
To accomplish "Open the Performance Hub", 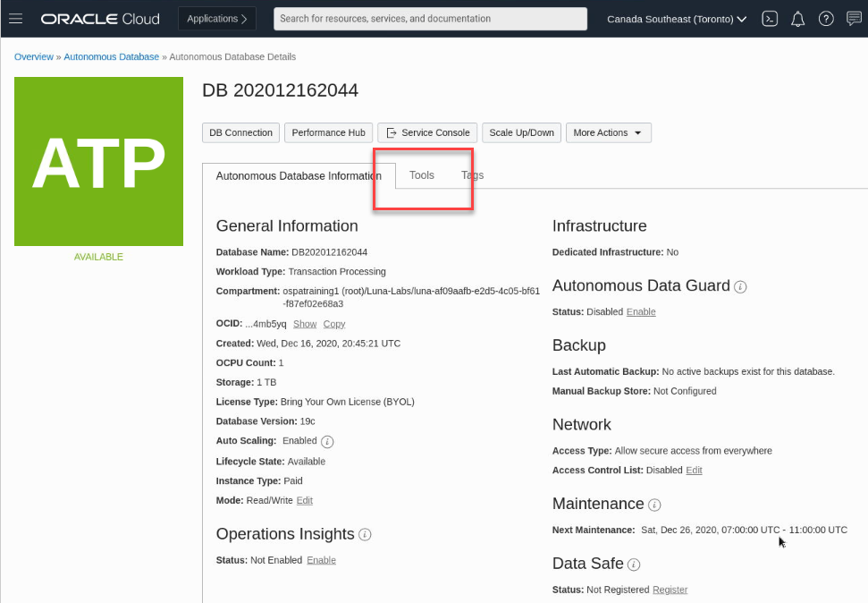I will (x=328, y=133).
